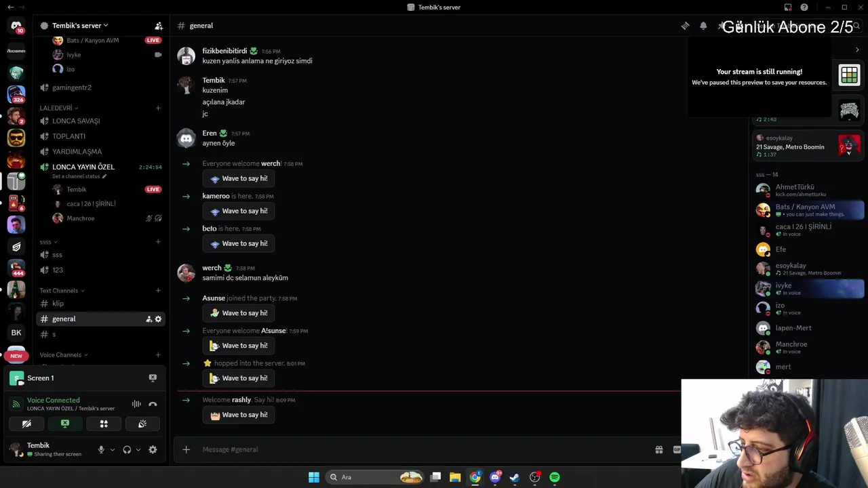Add channel to LALEDEVRİ category

point(158,108)
